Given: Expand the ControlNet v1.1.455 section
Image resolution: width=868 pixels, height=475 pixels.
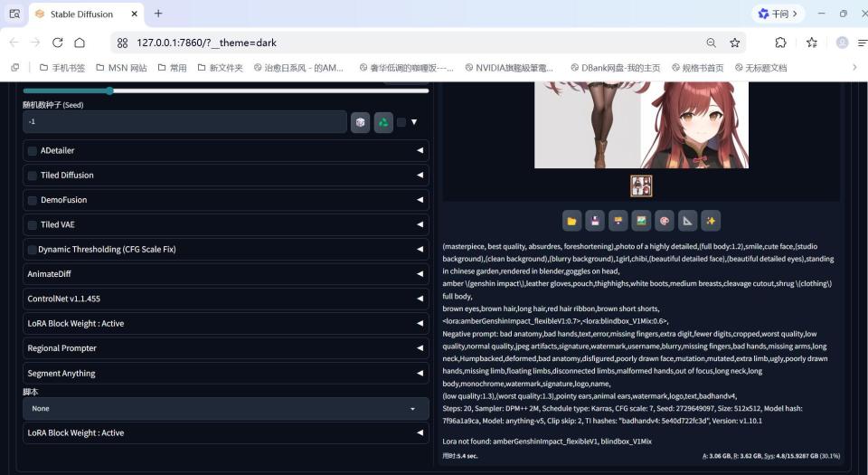Looking at the screenshot, I should pyautogui.click(x=226, y=299).
